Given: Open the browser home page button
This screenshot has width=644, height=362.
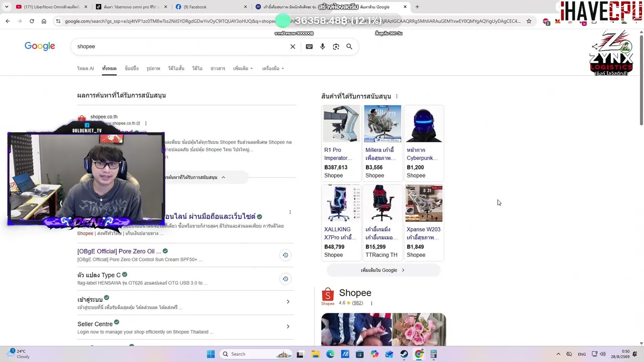Looking at the screenshot, I should (x=44, y=21).
